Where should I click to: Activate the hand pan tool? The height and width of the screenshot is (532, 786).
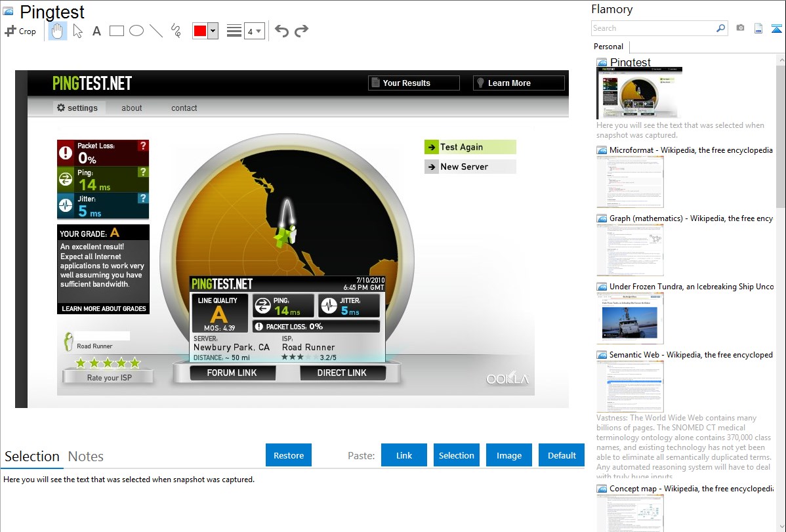(x=57, y=31)
